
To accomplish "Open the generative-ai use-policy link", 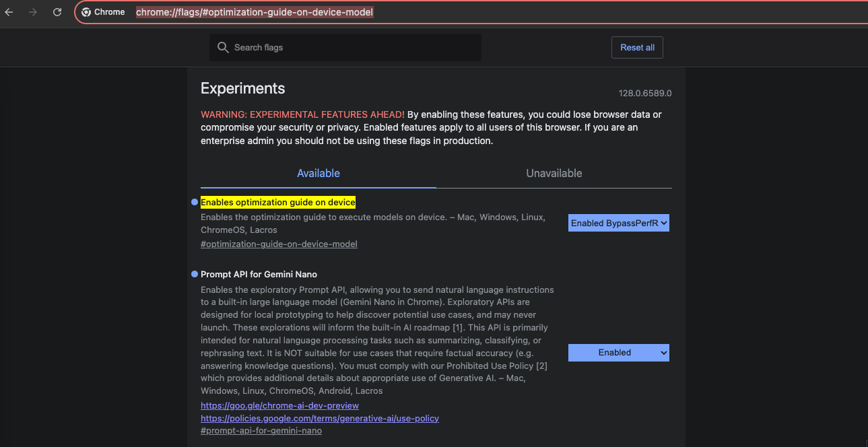I will [x=319, y=418].
